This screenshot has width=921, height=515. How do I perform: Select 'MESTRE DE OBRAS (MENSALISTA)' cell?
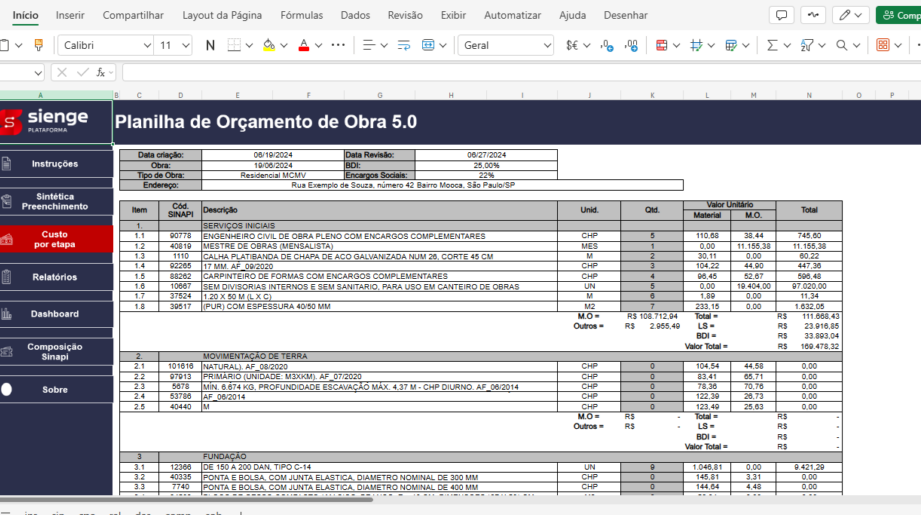point(379,246)
